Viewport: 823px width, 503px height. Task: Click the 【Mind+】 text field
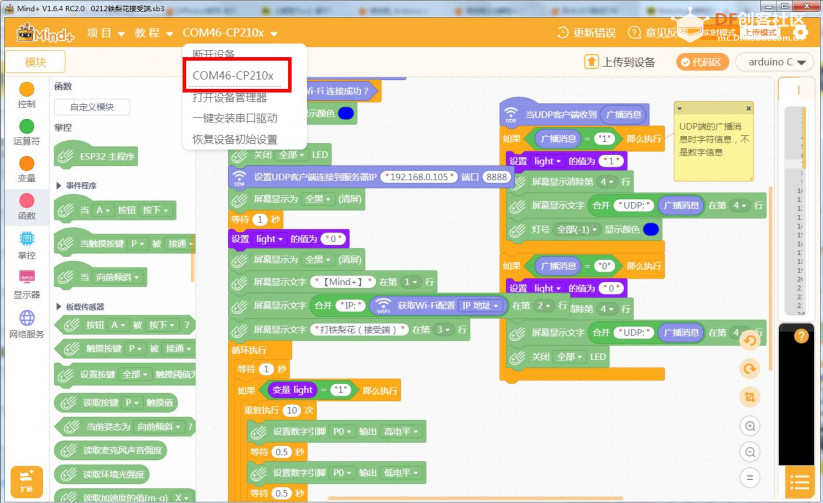click(343, 282)
